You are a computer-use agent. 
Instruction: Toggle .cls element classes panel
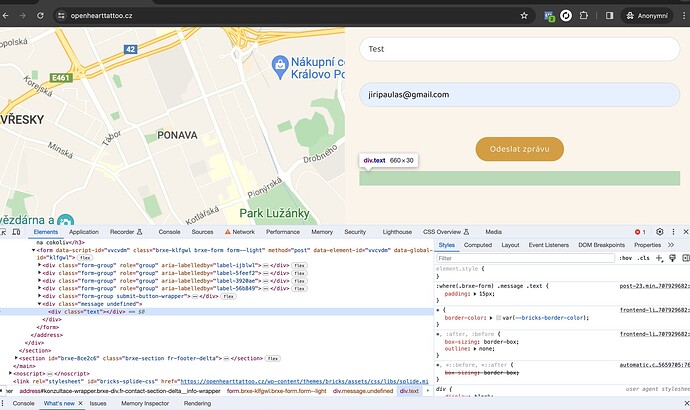tap(643, 258)
